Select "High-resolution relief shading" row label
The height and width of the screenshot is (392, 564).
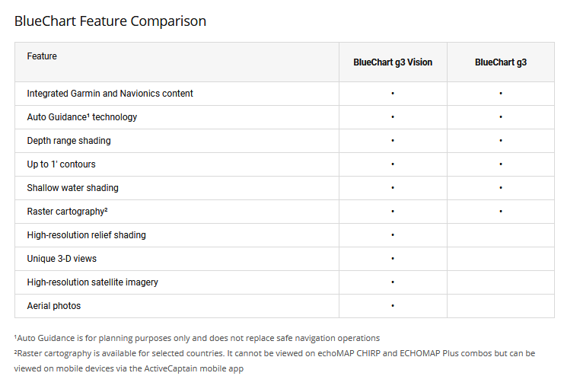click(87, 235)
